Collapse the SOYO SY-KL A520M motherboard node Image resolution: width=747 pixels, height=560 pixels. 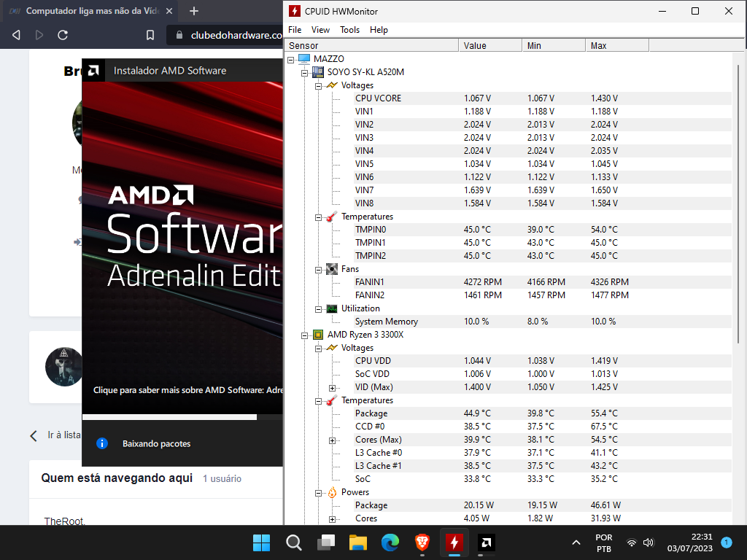click(304, 74)
